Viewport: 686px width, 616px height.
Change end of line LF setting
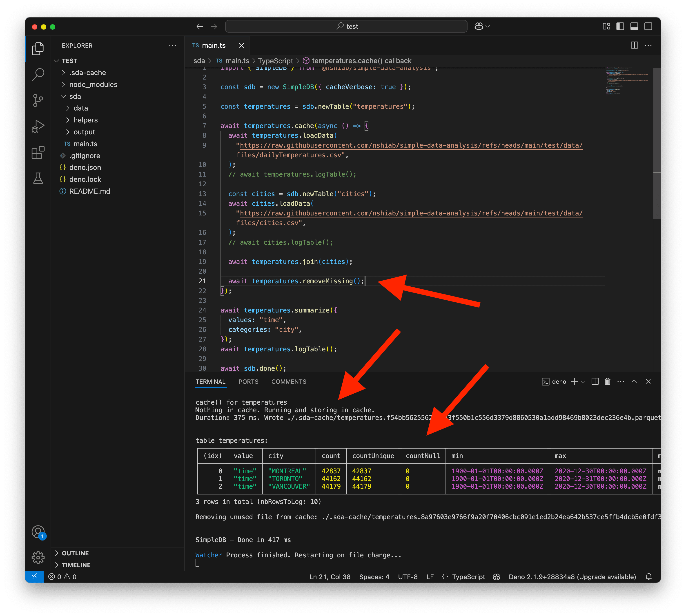pyautogui.click(x=430, y=577)
